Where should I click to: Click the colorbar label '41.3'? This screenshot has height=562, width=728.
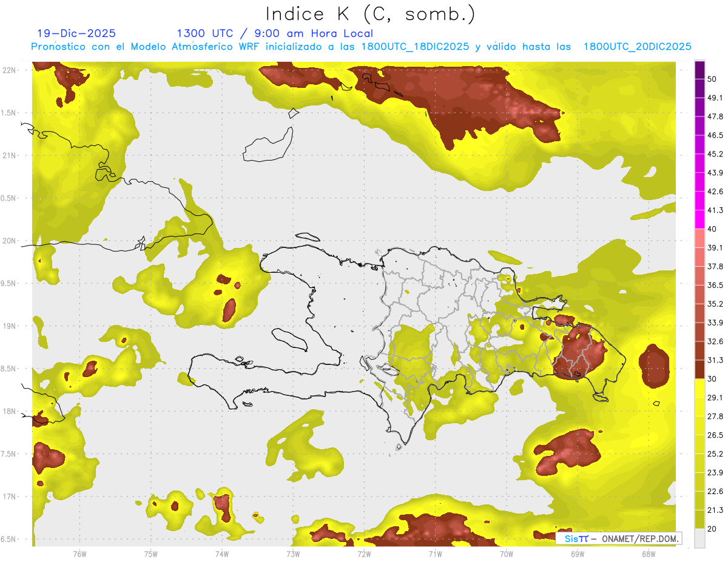point(715,210)
